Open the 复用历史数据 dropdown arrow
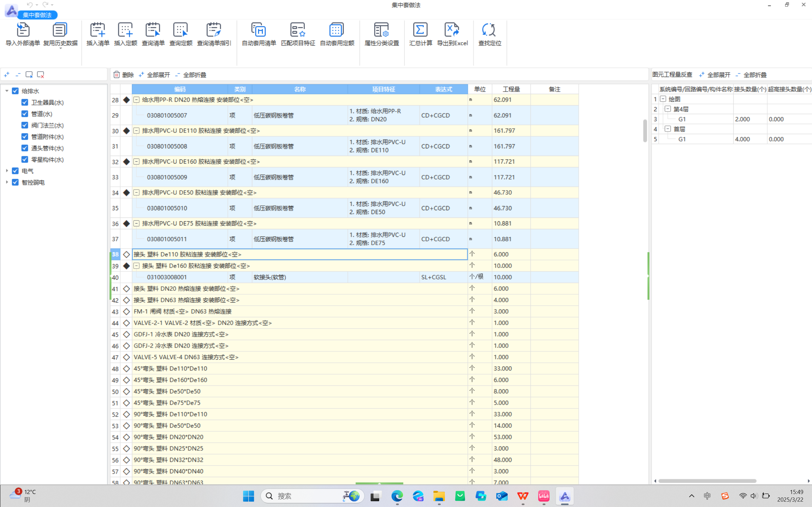This screenshot has height=507, width=812. (60, 49)
